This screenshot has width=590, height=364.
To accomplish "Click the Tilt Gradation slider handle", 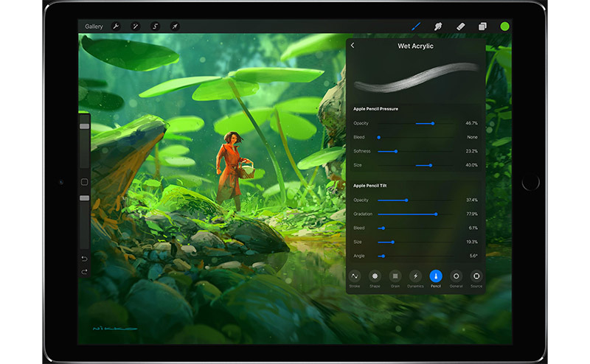I will [436, 214].
